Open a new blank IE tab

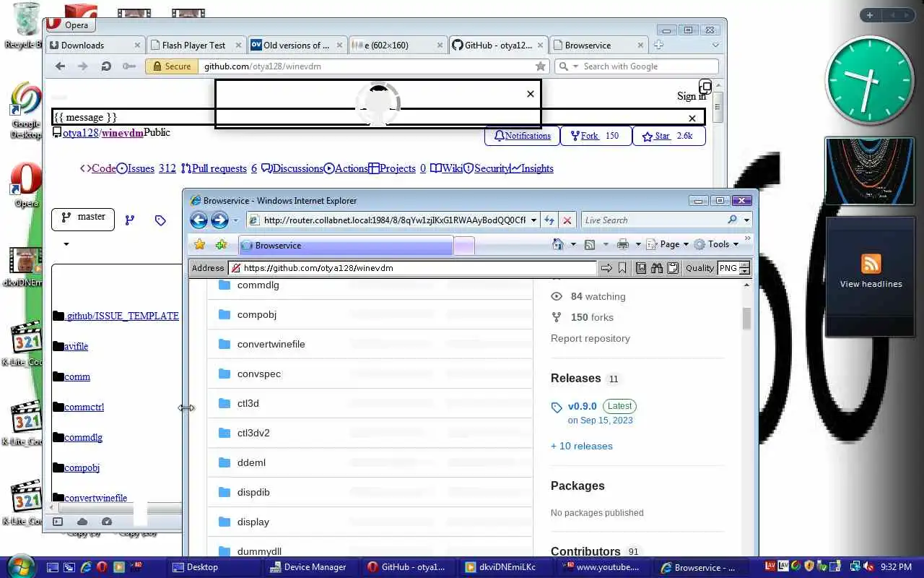tap(464, 246)
